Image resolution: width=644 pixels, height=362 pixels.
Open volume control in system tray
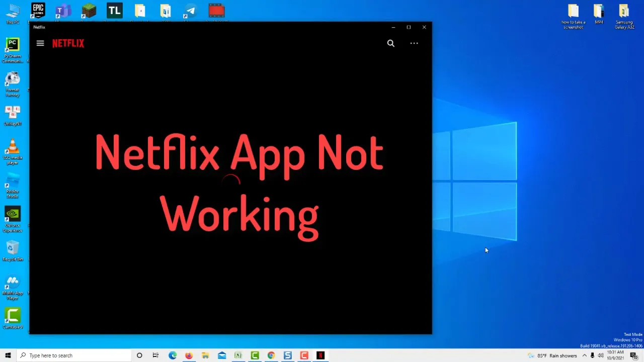pos(601,355)
